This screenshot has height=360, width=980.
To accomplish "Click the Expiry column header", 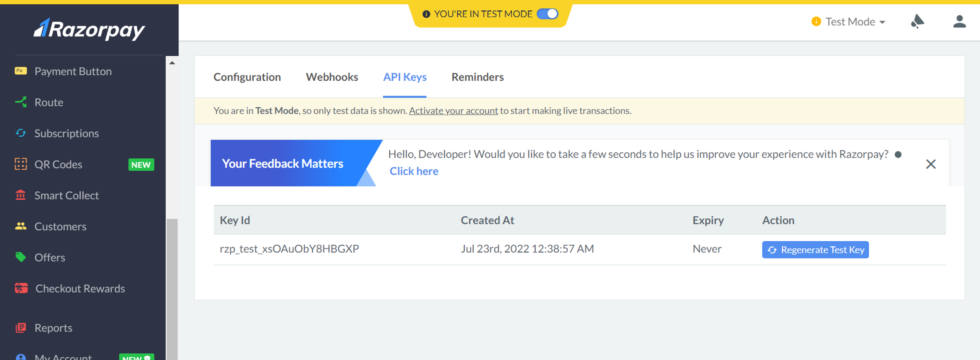I will [708, 220].
